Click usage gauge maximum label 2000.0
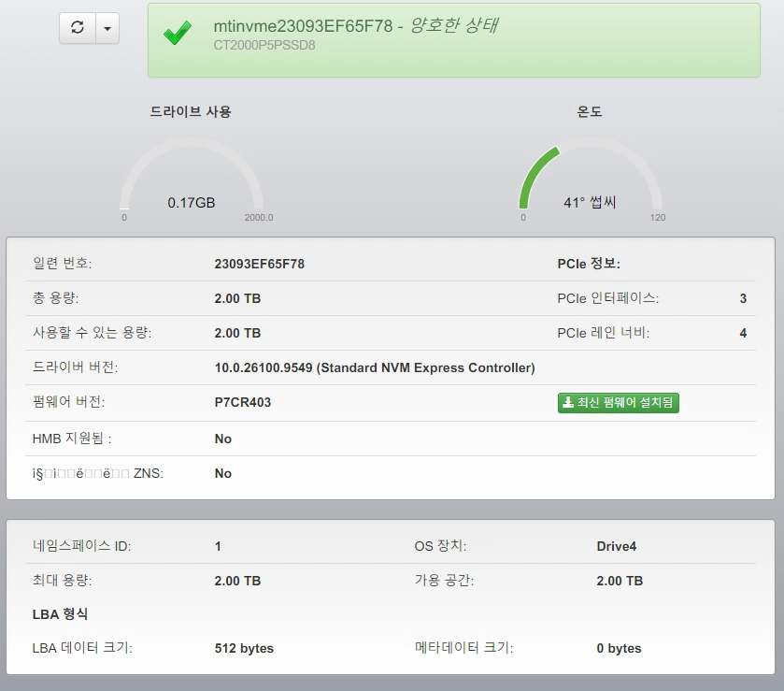Image resolution: width=784 pixels, height=691 pixels. click(x=259, y=218)
